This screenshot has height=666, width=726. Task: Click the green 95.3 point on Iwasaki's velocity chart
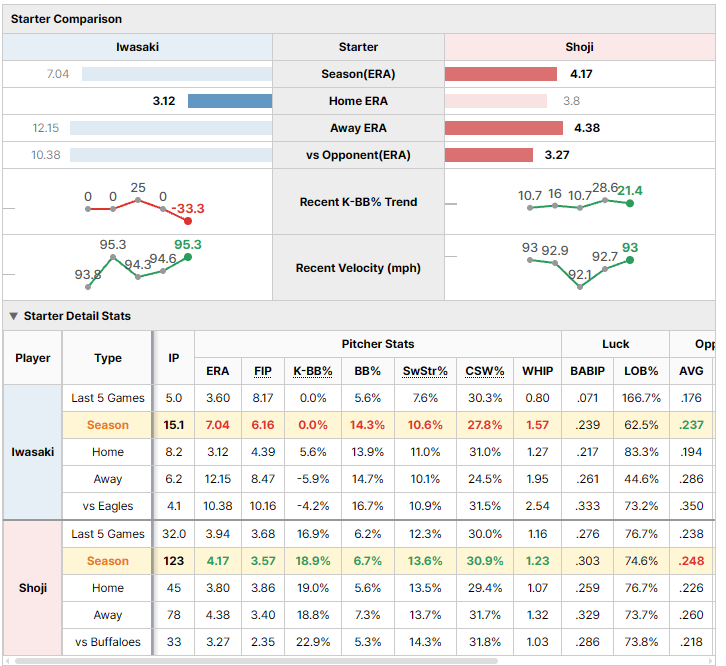[x=188, y=257]
